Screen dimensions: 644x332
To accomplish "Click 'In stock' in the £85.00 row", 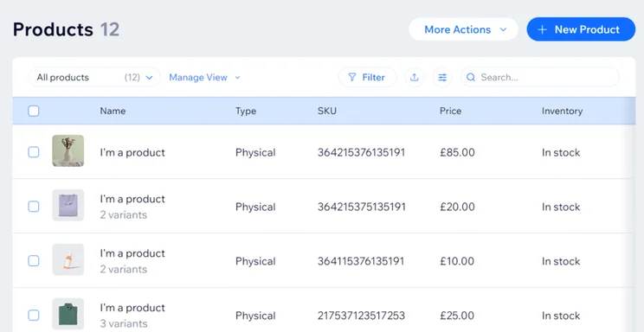I will (x=561, y=152).
